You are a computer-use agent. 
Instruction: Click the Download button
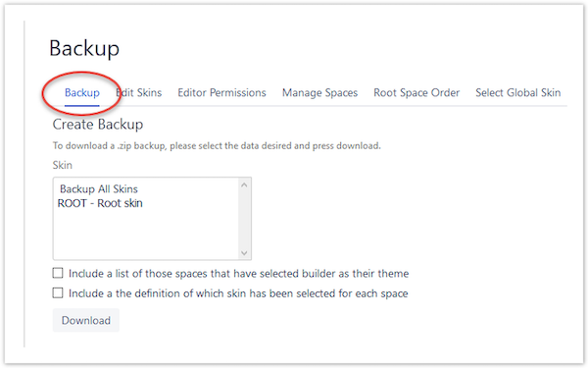point(86,320)
